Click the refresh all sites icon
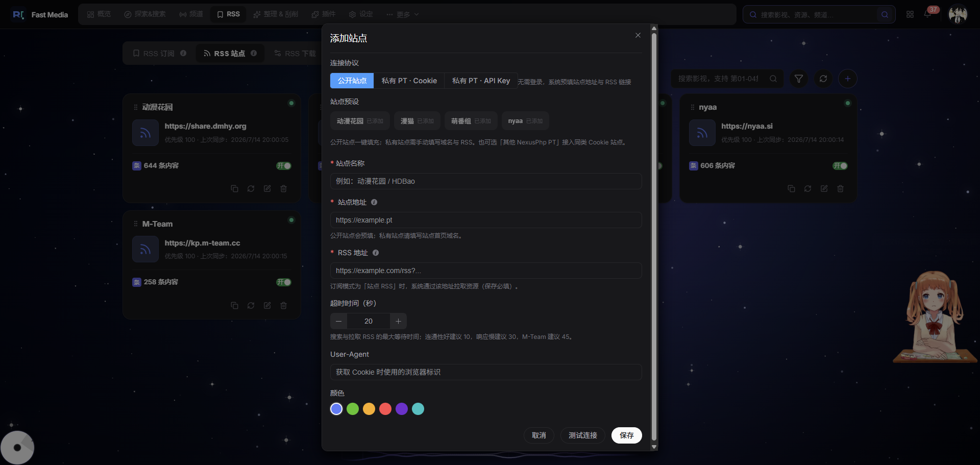 [x=823, y=79]
